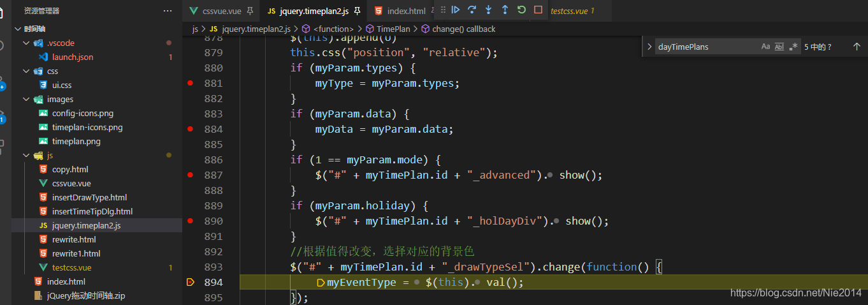This screenshot has height=305, width=868.
Task: Toggle Match Case in find widget
Action: [766, 47]
